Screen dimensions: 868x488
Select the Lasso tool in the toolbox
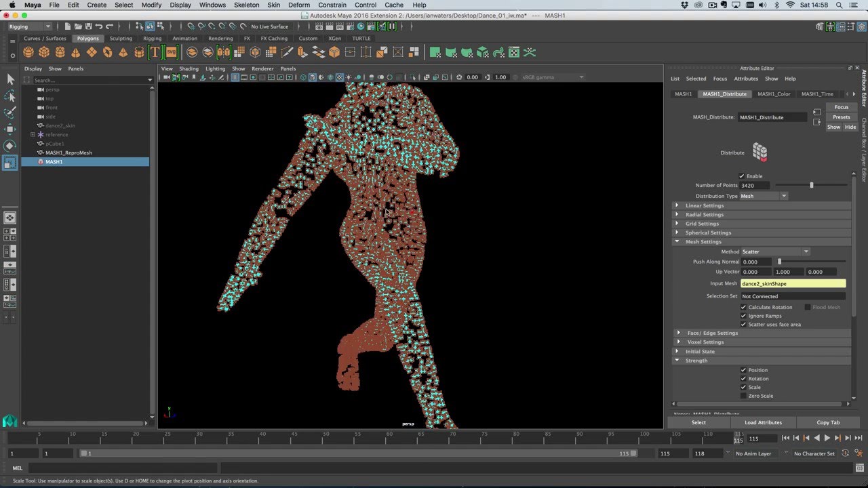(x=10, y=96)
